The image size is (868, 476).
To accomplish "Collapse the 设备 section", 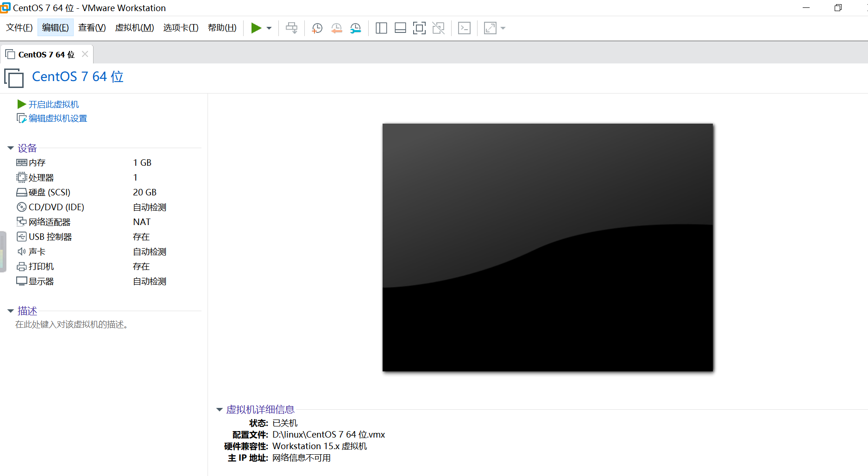I will [x=11, y=148].
